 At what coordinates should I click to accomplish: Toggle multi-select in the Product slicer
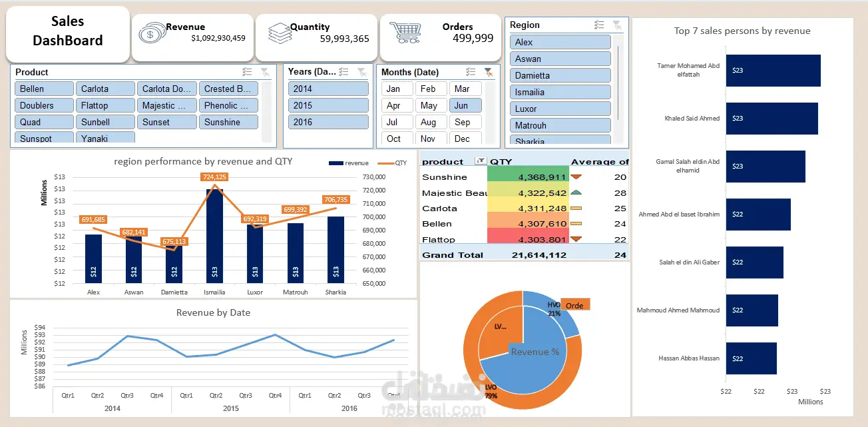click(x=247, y=72)
